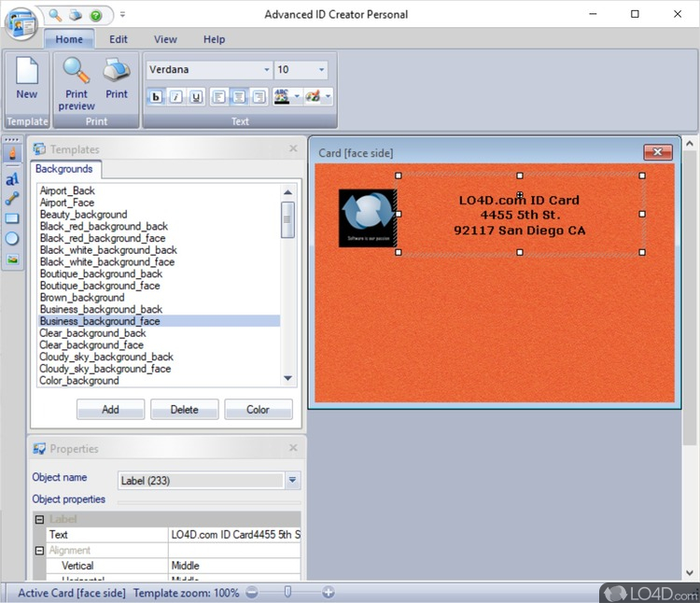Toggle italic formatting
Viewport: 700px width, 603px height.
click(175, 96)
